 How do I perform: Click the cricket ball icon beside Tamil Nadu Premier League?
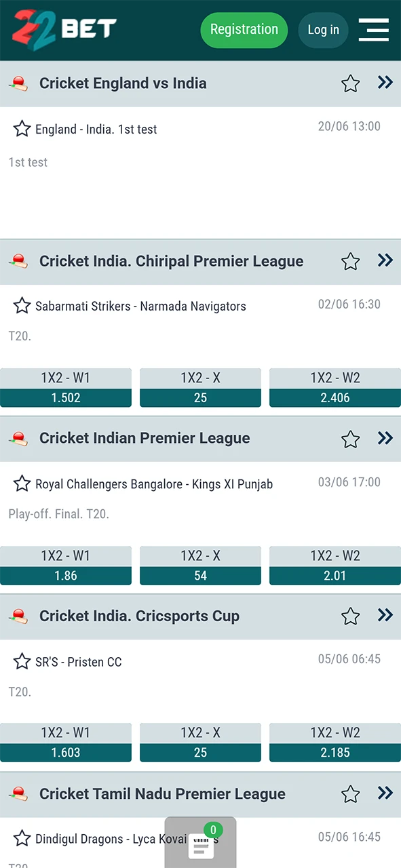pos(19,793)
